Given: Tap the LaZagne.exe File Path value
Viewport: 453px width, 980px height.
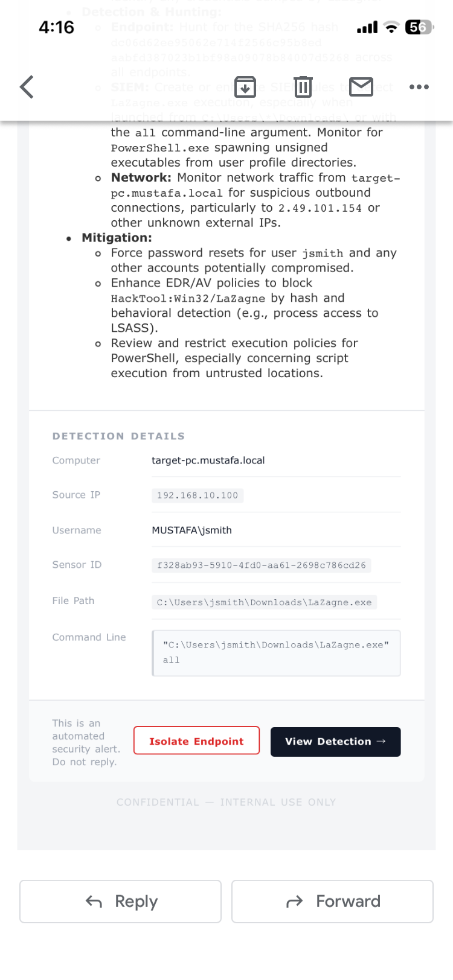Looking at the screenshot, I should click(264, 602).
